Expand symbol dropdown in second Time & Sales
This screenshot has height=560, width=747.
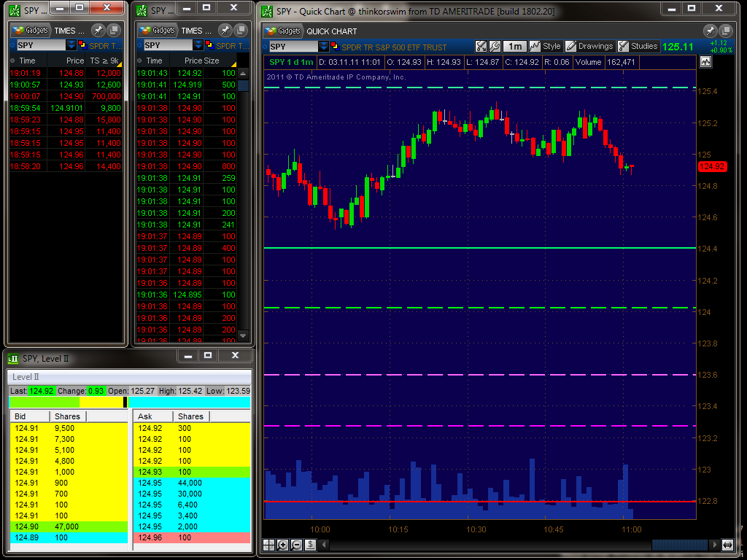198,45
